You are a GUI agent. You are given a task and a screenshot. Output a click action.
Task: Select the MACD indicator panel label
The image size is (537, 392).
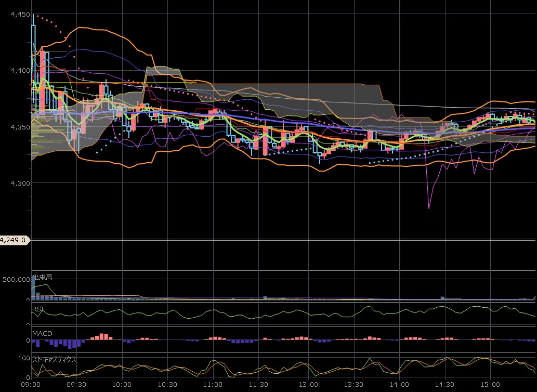42,333
